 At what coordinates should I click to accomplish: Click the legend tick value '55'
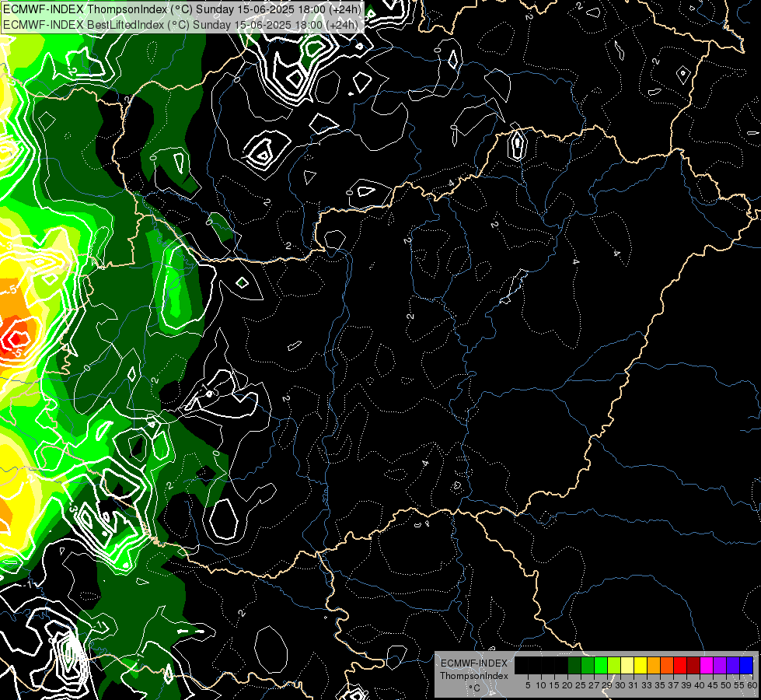point(738,685)
